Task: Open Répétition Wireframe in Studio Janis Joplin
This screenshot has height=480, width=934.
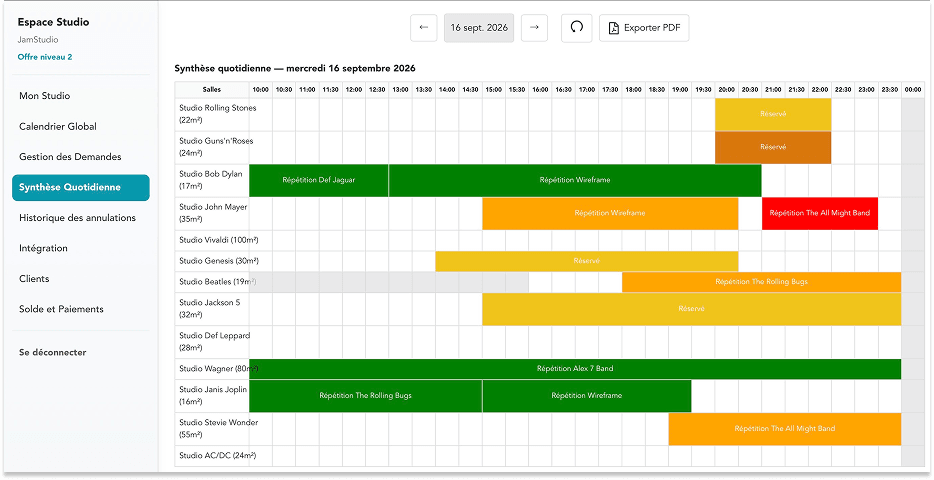Action: tap(587, 395)
